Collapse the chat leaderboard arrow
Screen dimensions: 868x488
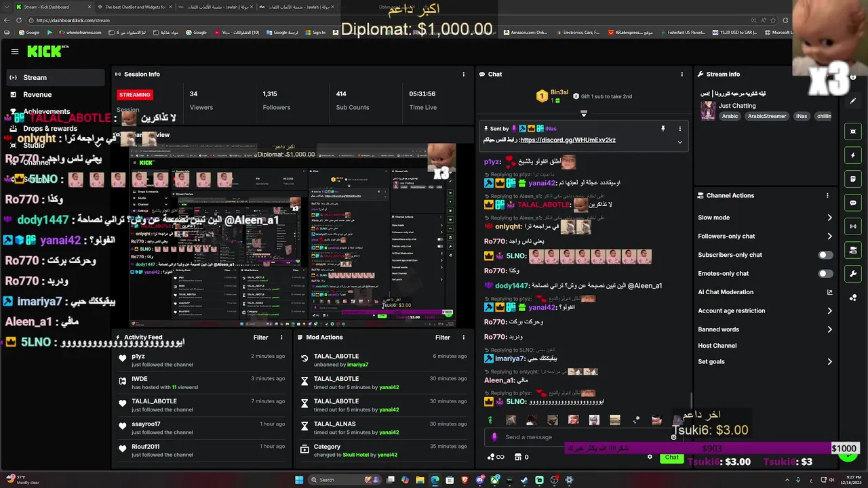click(x=583, y=113)
